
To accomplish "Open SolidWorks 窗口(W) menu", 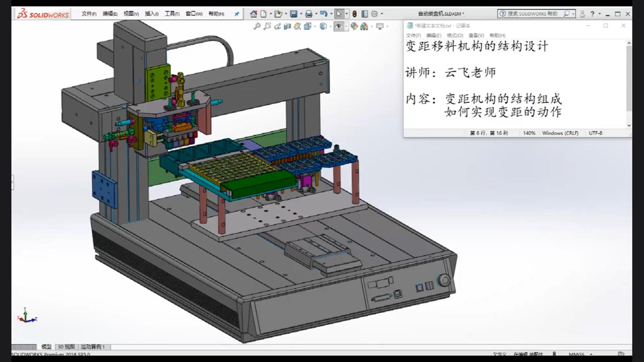I will [194, 14].
